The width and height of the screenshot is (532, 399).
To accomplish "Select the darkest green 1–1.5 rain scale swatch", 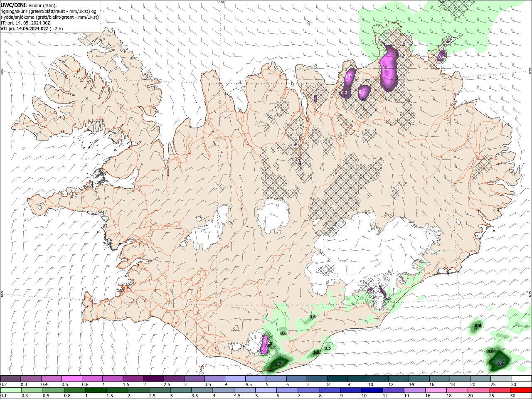I will [x=96, y=390].
